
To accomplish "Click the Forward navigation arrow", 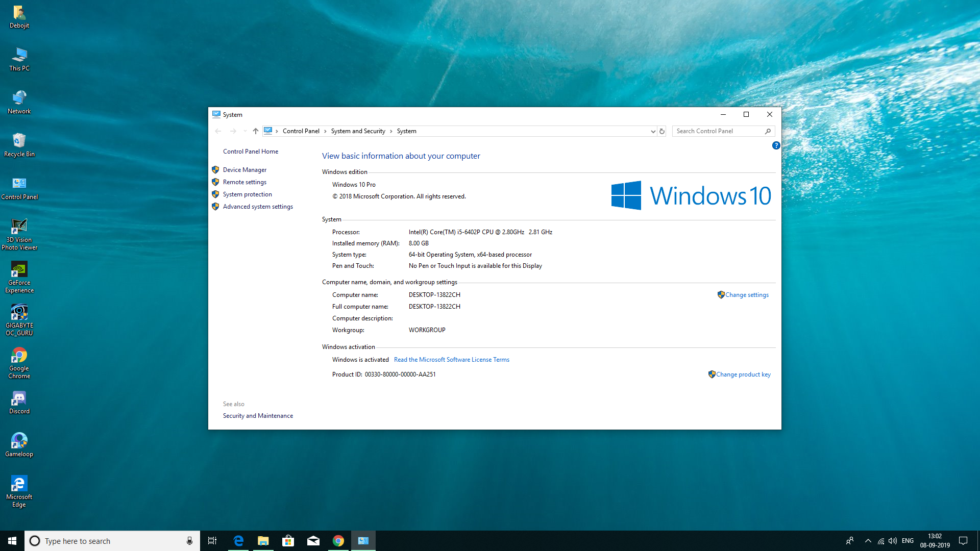I will [x=233, y=131].
